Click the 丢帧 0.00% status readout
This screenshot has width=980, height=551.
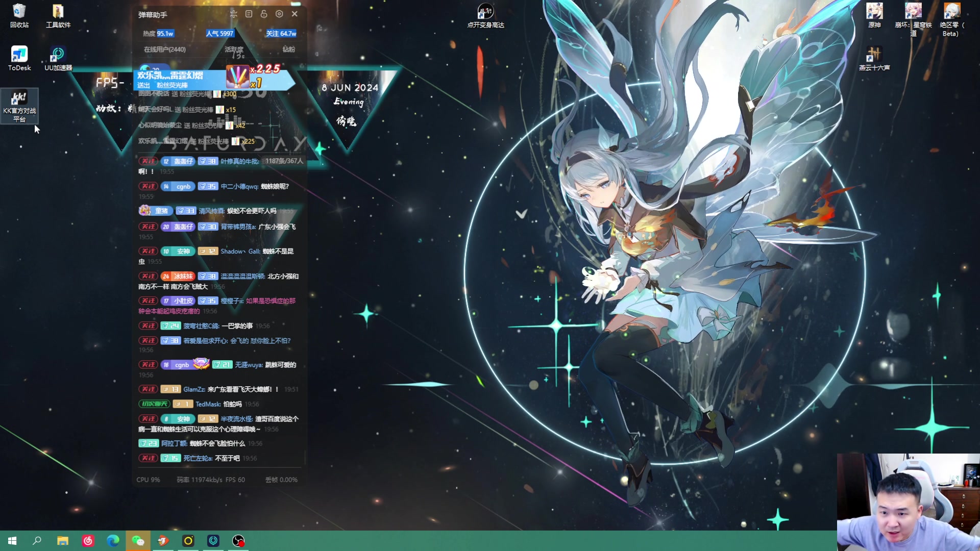[281, 480]
